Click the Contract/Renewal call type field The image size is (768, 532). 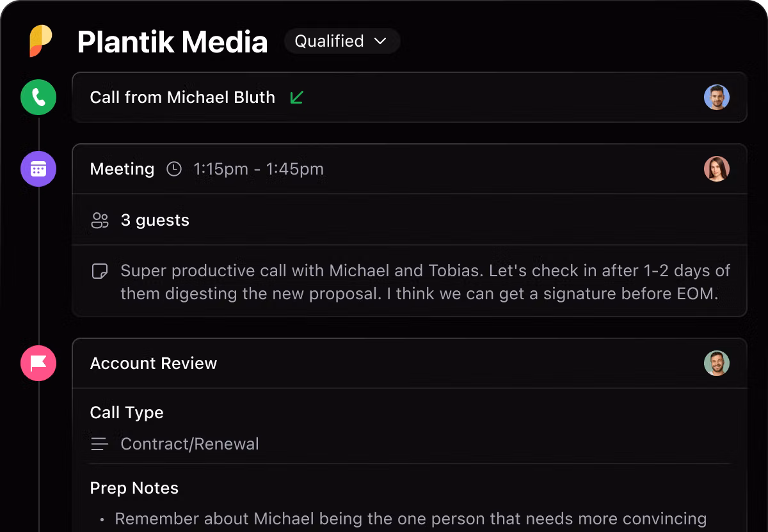pyautogui.click(x=189, y=444)
